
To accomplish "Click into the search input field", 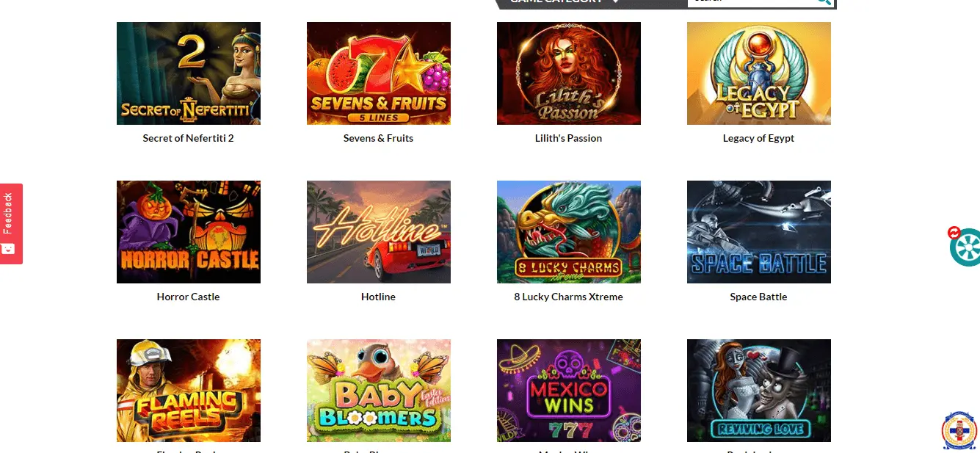I will (x=751, y=2).
